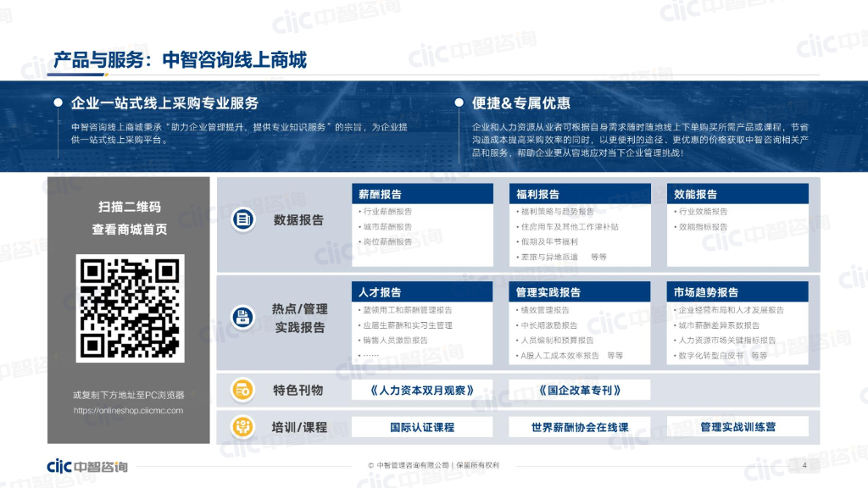This screenshot has width=868, height=488.
Task: Open 《国企改革专刊》 publication
Action: pos(580,390)
